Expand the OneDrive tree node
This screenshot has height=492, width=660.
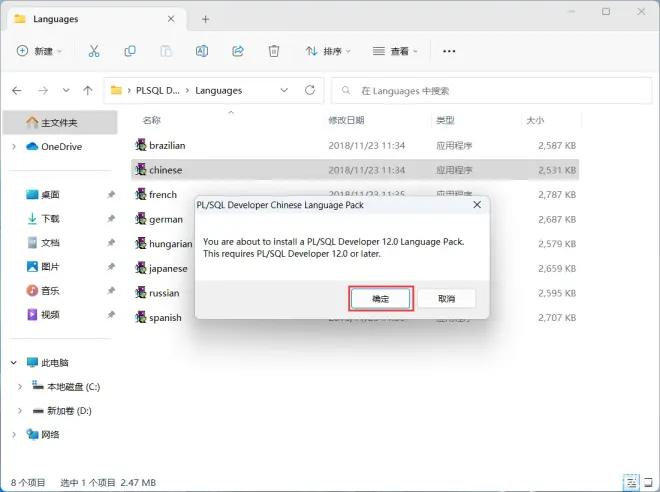[14, 146]
